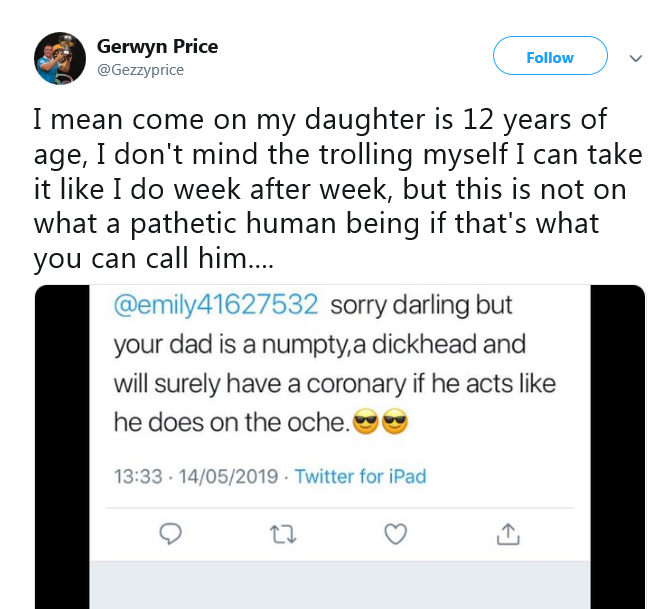
Task: Click the Twitter for iPad link
Action: (361, 476)
